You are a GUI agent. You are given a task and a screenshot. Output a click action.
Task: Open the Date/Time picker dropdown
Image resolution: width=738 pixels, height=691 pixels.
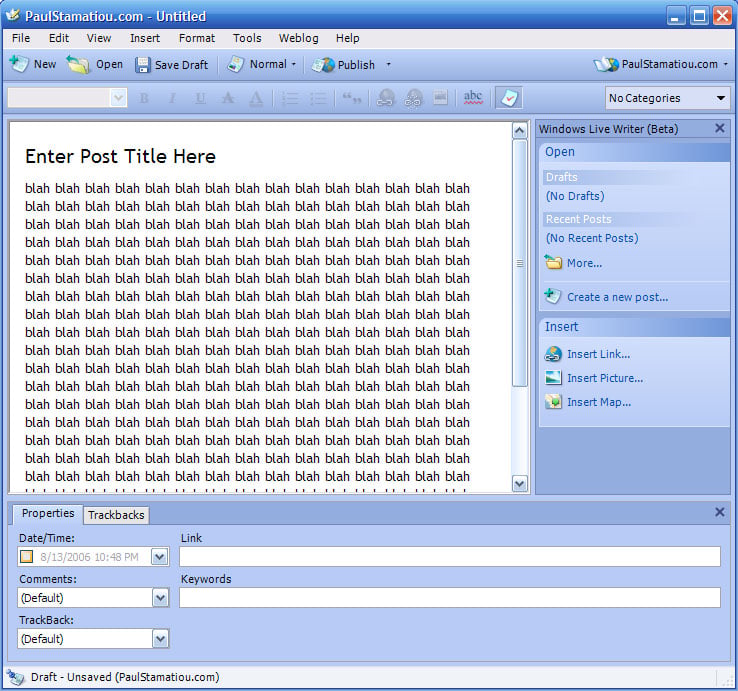pyautogui.click(x=160, y=557)
